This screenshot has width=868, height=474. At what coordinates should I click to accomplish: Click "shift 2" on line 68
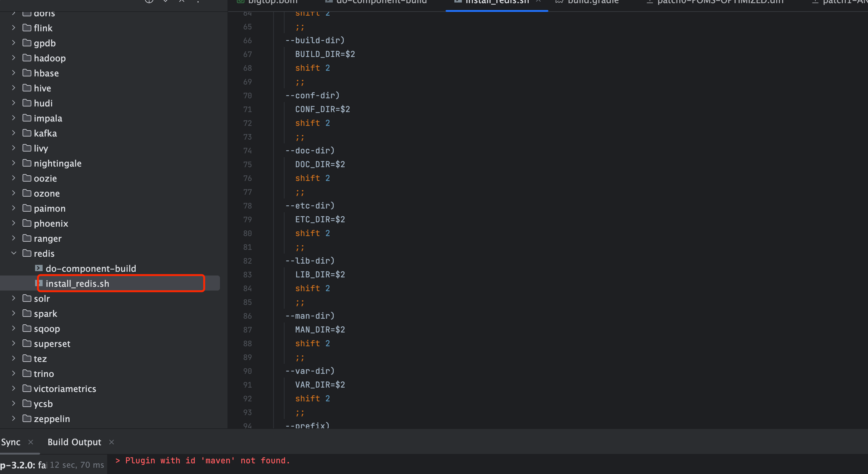click(312, 68)
